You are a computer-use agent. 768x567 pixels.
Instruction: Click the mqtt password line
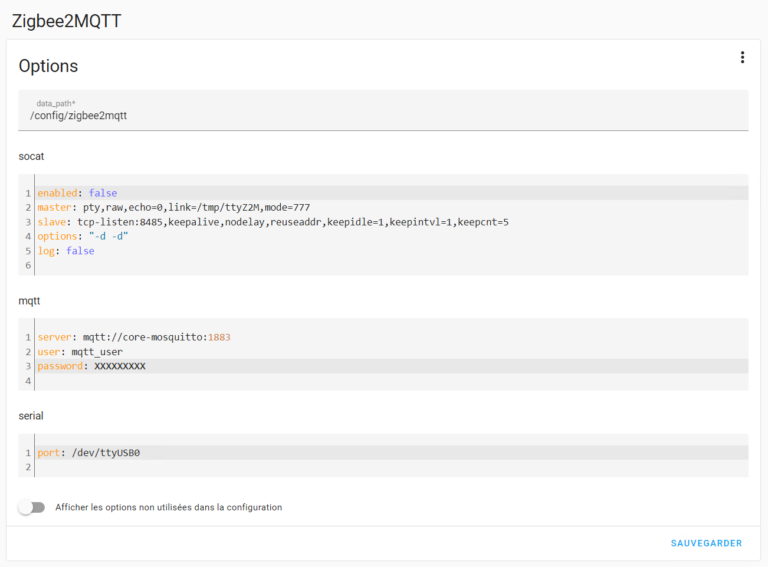coord(91,366)
